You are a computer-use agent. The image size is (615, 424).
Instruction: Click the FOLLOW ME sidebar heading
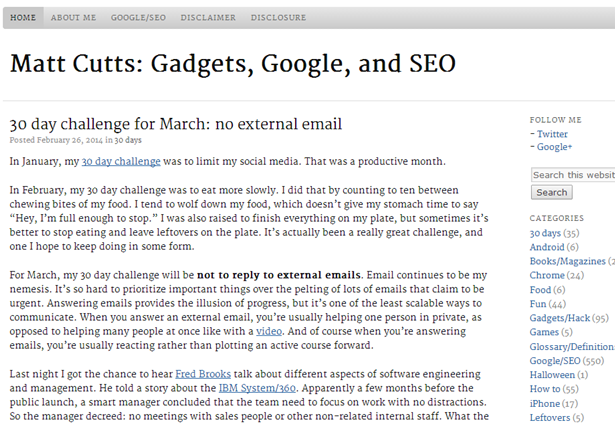[x=555, y=120]
